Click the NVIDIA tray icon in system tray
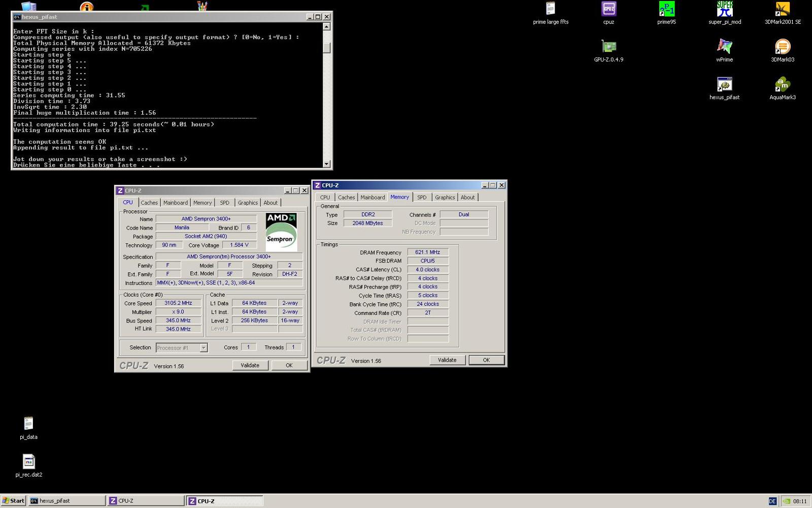 787,501
